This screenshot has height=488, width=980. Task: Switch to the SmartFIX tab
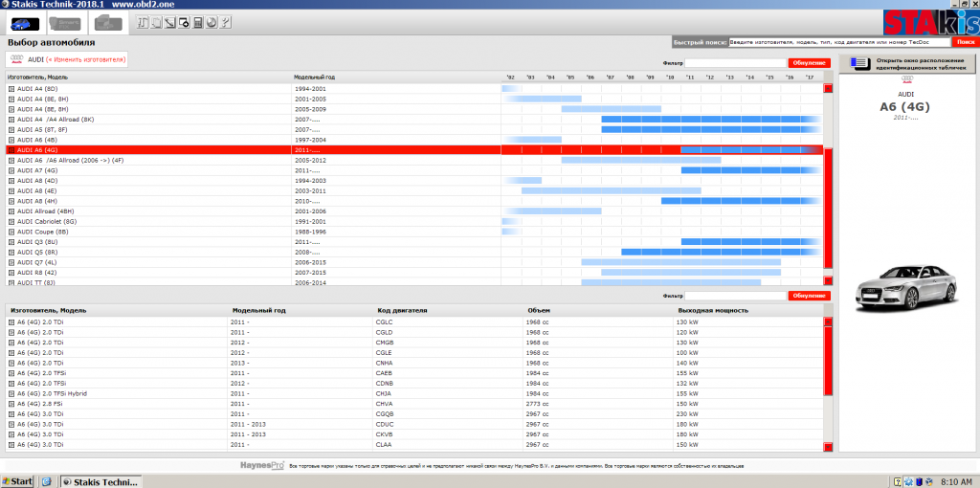(x=65, y=23)
